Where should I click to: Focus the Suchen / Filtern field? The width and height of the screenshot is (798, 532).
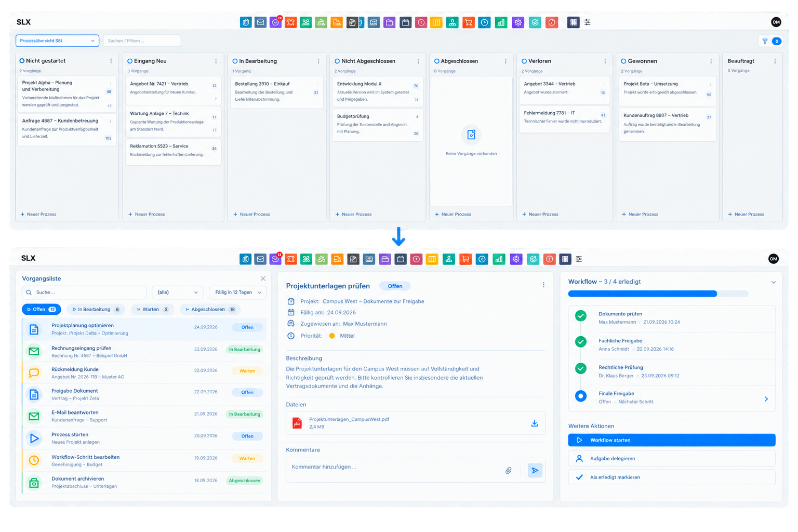(x=142, y=41)
